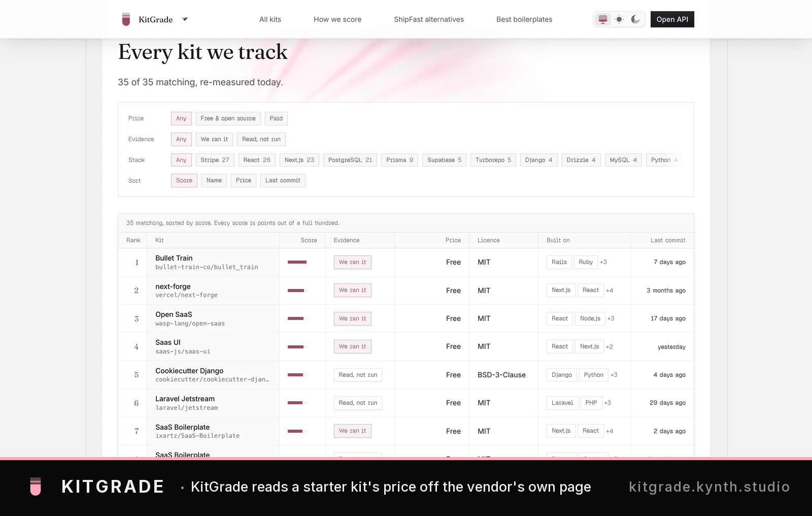This screenshot has width=812, height=516.
Task: Click Django tag in Cookiecutter Django row
Action: tap(562, 375)
